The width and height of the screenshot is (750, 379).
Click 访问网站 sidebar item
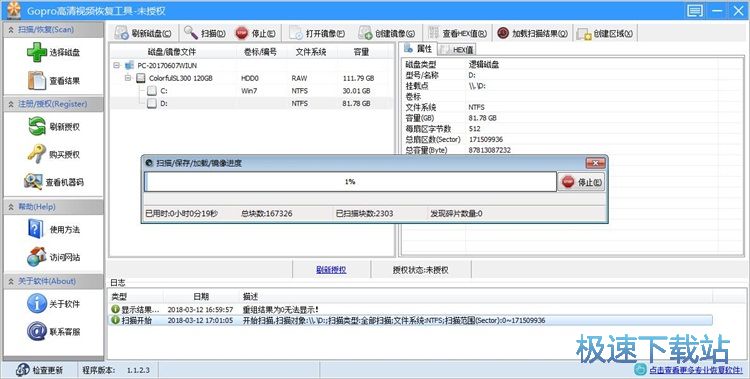click(x=54, y=257)
